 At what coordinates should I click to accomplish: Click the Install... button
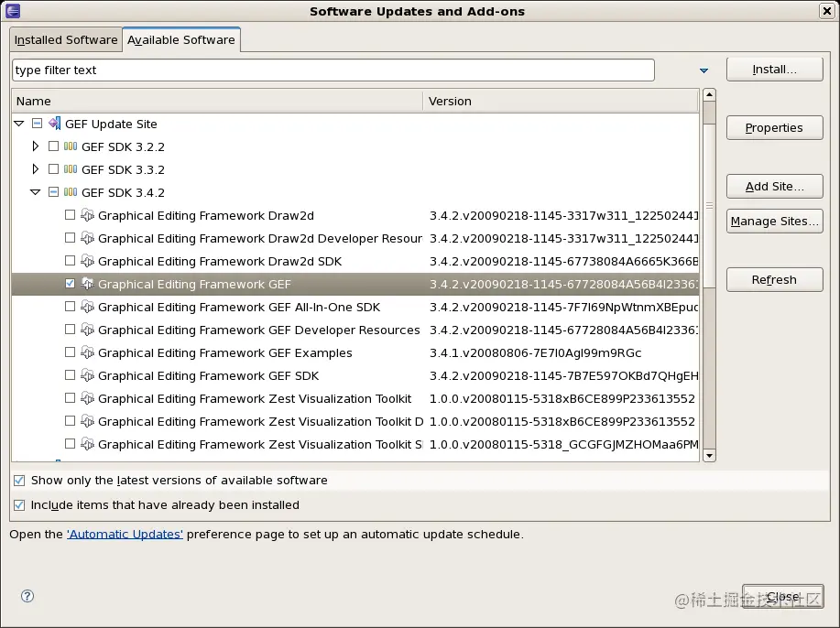pyautogui.click(x=775, y=70)
